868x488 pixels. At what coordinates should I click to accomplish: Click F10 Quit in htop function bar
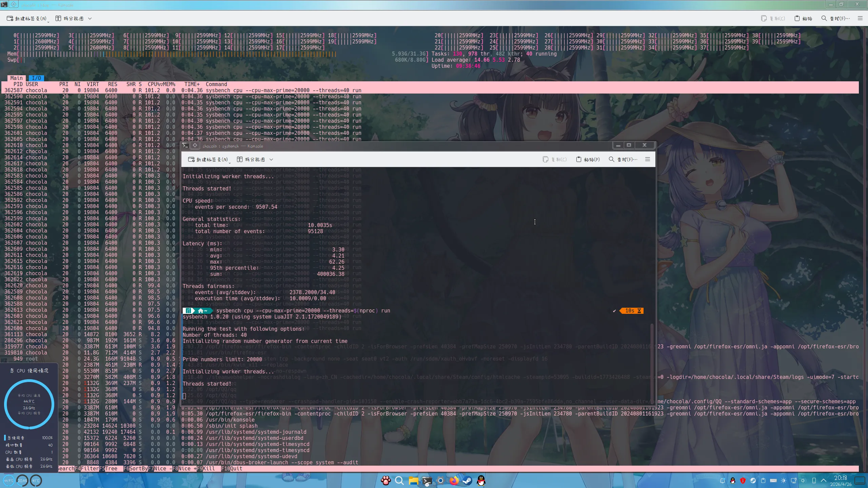(x=232, y=469)
